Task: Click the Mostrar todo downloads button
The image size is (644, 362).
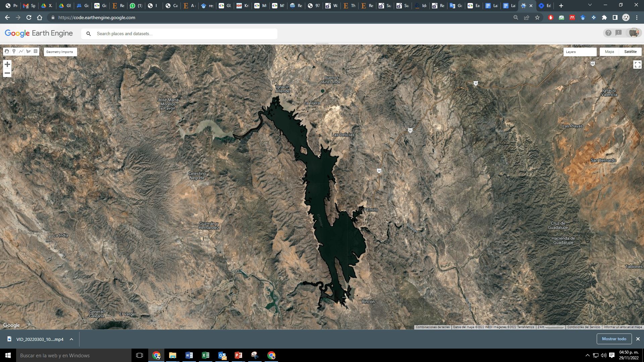Action: pos(614,339)
